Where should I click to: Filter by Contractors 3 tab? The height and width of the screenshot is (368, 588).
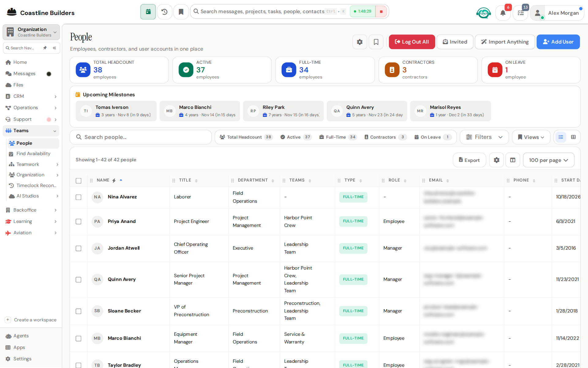pyautogui.click(x=385, y=137)
